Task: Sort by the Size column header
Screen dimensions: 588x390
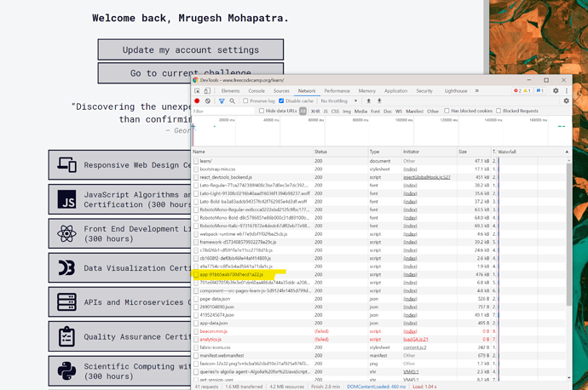Action: tap(474, 152)
